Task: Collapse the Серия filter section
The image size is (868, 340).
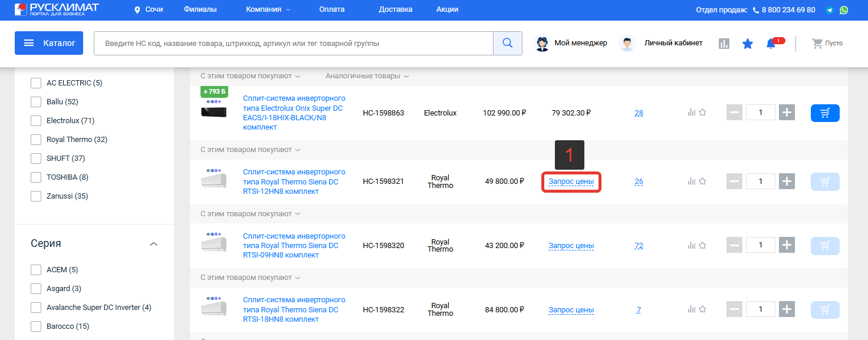Action: point(154,244)
